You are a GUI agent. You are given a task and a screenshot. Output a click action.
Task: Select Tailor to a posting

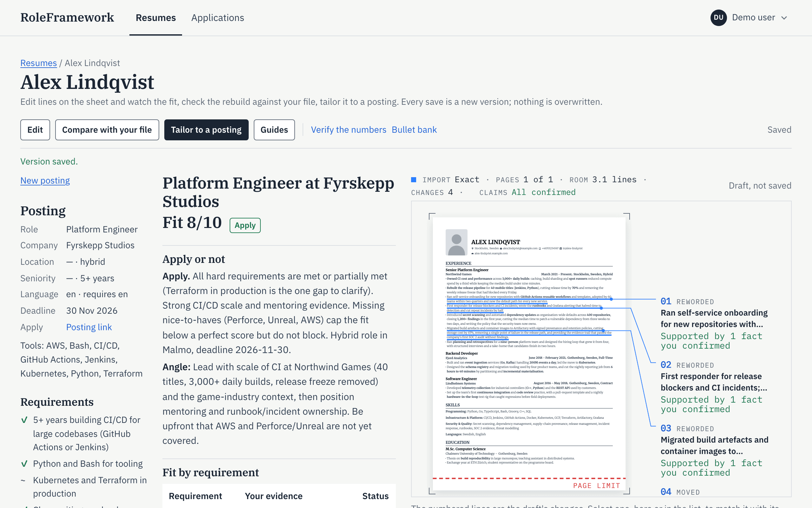(206, 130)
